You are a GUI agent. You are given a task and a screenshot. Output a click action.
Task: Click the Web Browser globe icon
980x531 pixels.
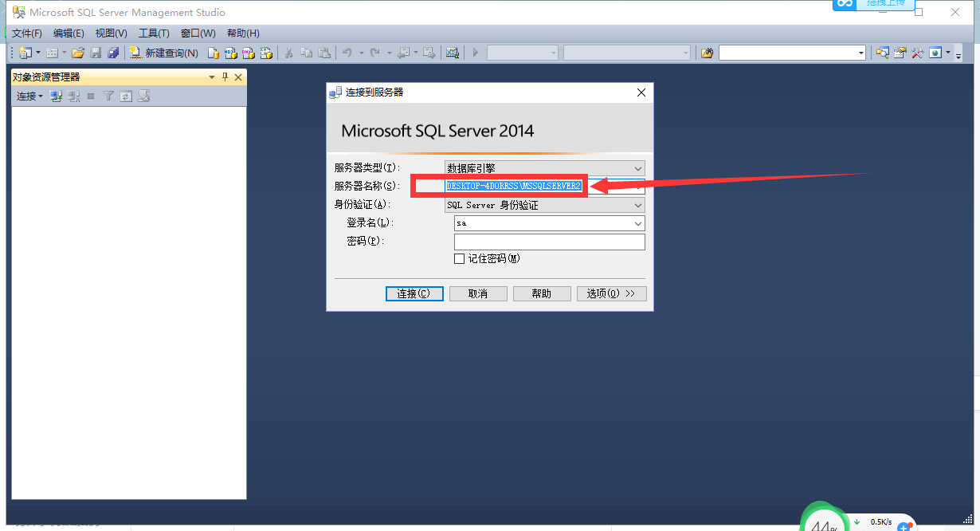[x=935, y=53]
